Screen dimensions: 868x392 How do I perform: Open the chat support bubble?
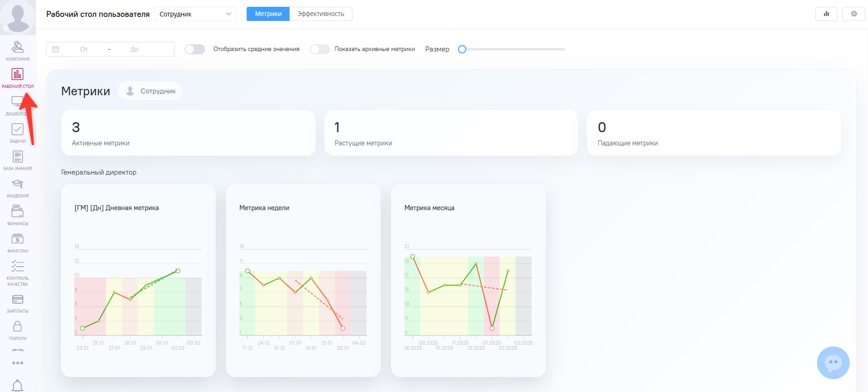(833, 363)
